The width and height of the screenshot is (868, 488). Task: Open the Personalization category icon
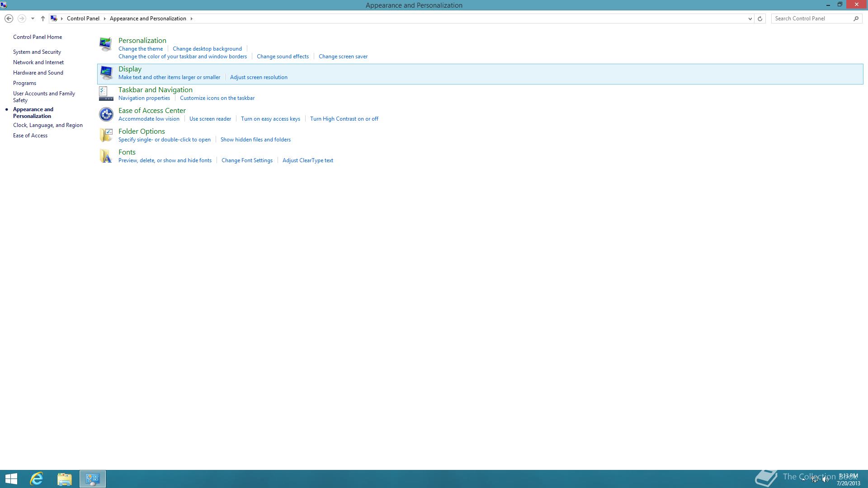[106, 44]
